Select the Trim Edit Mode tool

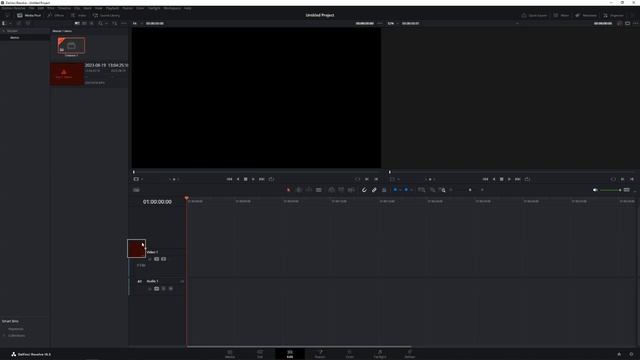(299, 190)
